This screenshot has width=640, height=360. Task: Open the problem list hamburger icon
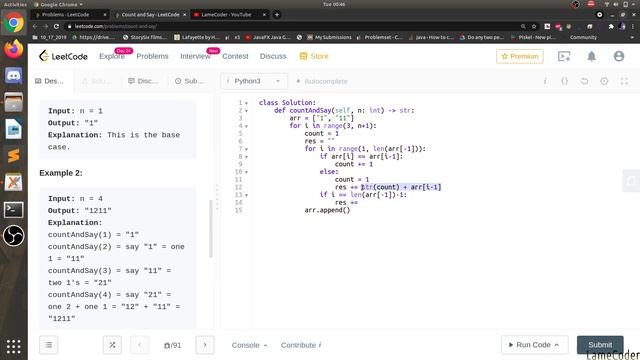point(49,345)
